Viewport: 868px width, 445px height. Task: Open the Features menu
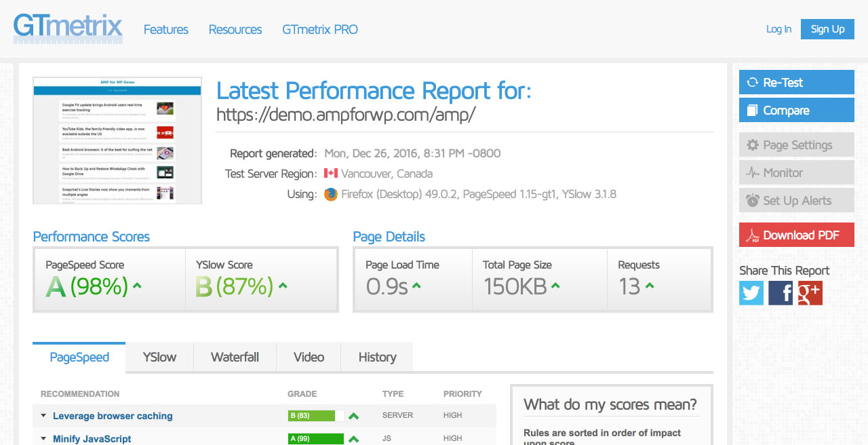[x=166, y=29]
